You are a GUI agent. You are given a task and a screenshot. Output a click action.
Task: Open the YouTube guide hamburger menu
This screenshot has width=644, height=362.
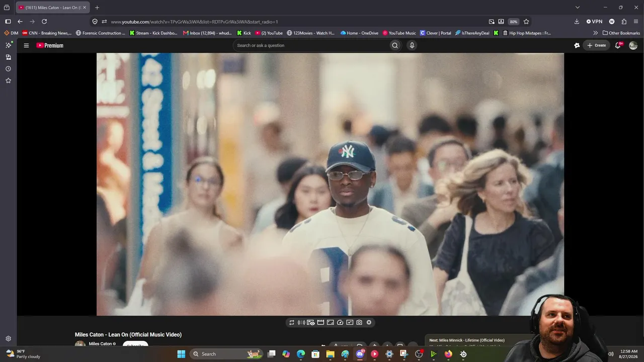pyautogui.click(x=26, y=45)
